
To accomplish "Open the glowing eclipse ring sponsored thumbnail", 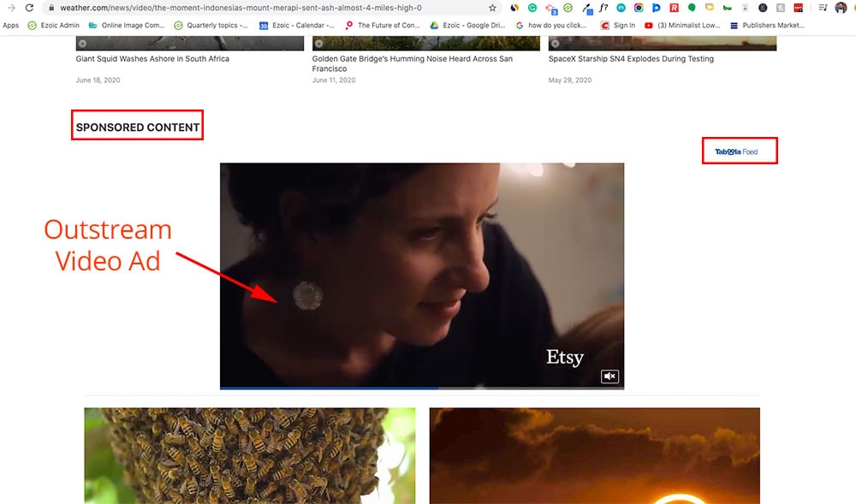I will pyautogui.click(x=594, y=455).
